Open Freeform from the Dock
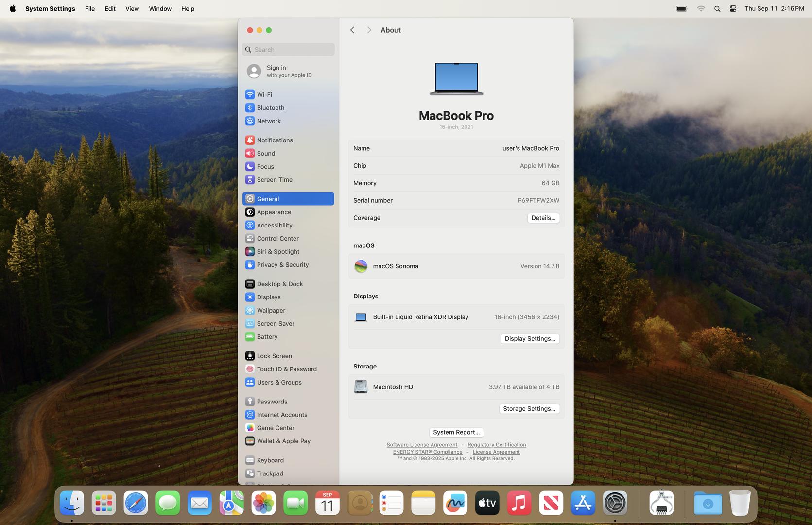This screenshot has height=525, width=812. point(455,503)
